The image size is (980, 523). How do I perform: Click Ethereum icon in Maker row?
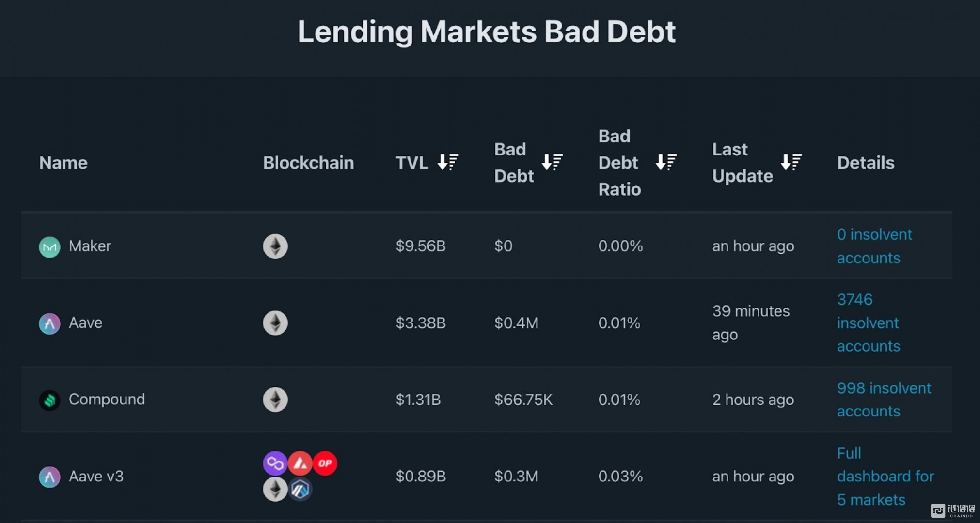pos(275,246)
